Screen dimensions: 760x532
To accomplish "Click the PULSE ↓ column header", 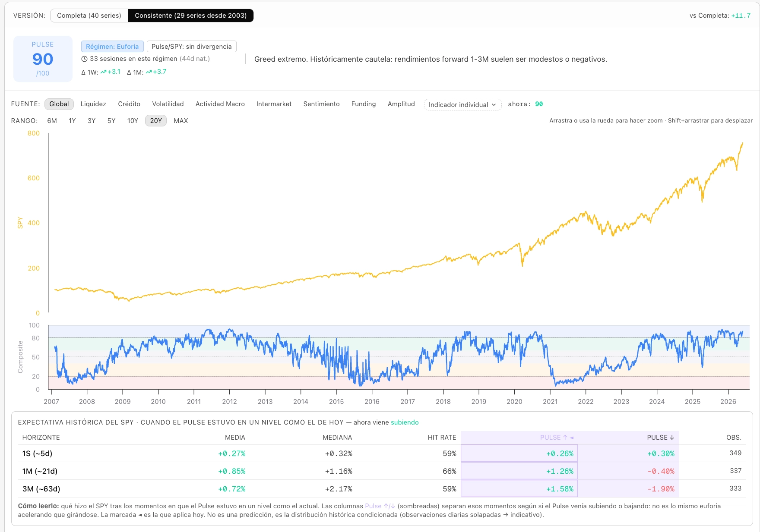I will point(660,438).
